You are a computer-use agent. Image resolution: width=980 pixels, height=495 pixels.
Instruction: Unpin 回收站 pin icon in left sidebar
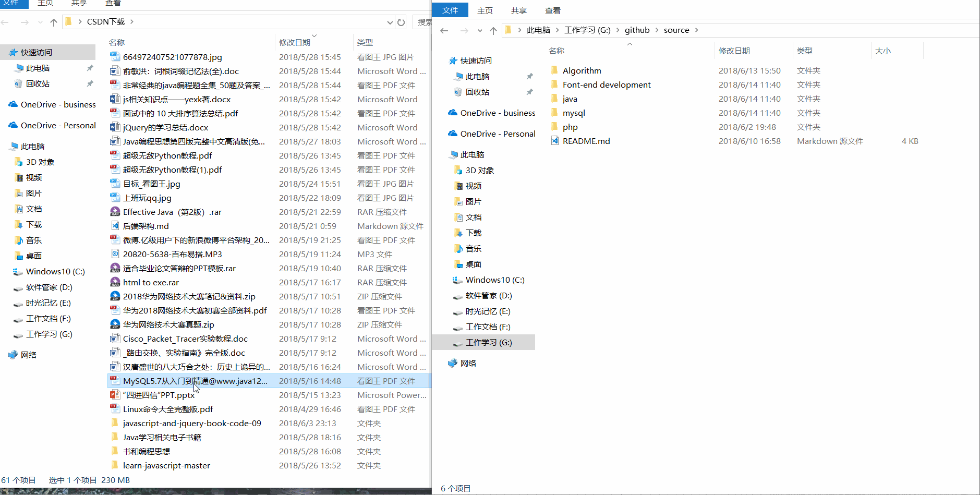90,83
